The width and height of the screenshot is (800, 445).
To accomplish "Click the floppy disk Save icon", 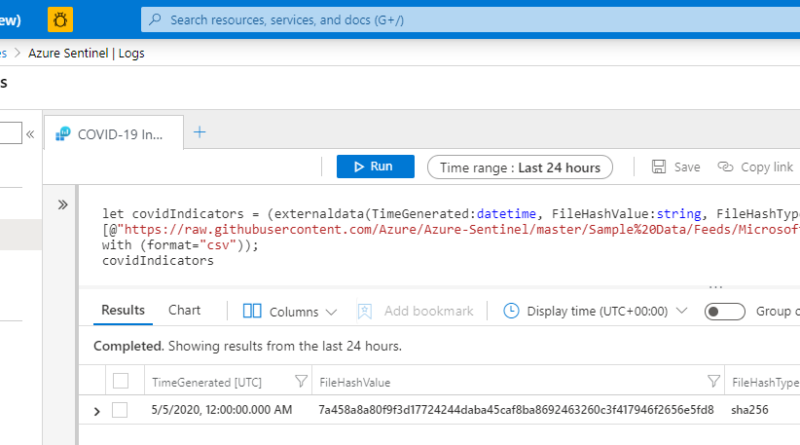I will pyautogui.click(x=659, y=167).
